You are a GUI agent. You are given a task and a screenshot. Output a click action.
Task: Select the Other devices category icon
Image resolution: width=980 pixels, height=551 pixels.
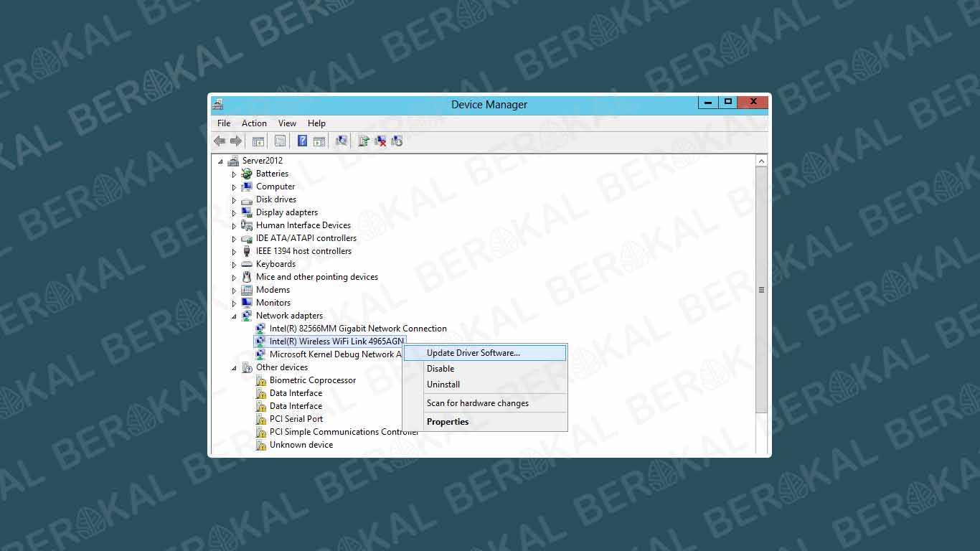pos(247,367)
